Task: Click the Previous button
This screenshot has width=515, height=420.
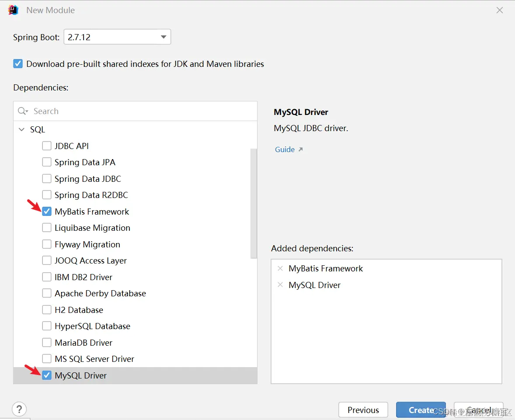Action: [363, 410]
